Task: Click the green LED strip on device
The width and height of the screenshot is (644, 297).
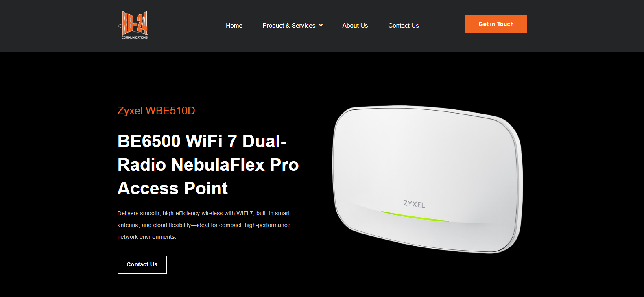Action: tap(415, 216)
